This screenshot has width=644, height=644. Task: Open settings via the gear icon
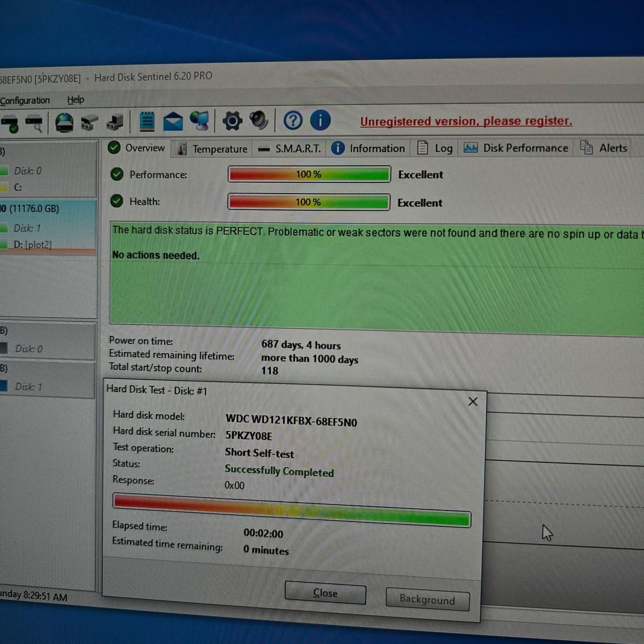232,121
